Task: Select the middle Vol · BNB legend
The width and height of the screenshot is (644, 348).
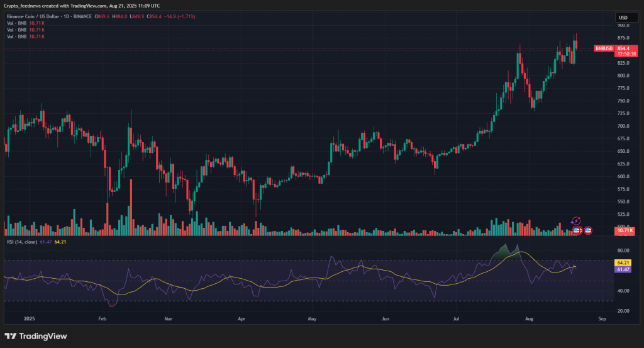Action: coord(16,31)
